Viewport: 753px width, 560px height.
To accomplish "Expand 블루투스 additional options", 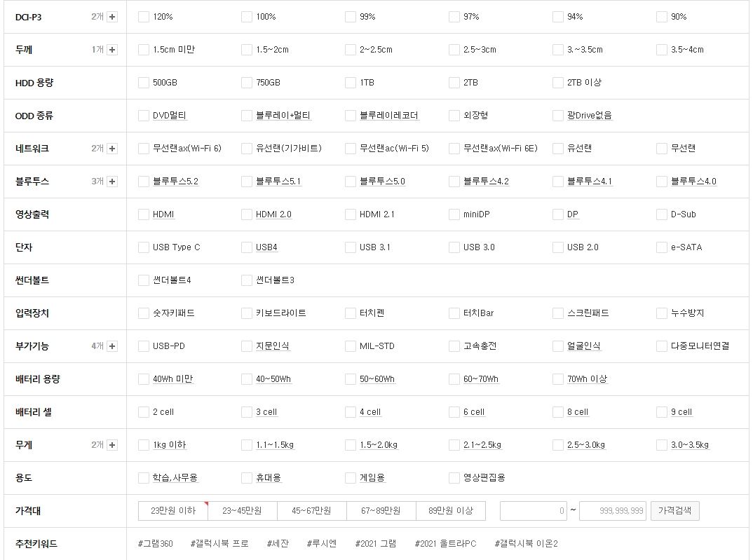I will [112, 182].
